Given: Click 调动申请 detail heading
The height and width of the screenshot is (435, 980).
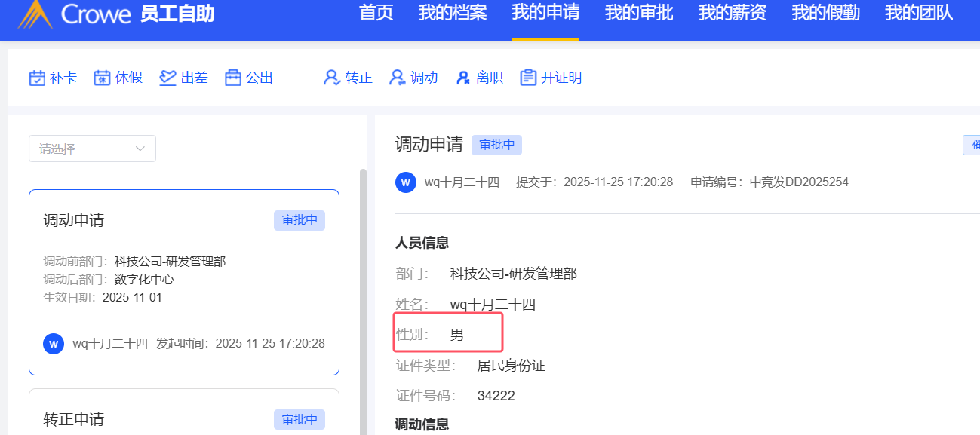Looking at the screenshot, I should click(429, 145).
